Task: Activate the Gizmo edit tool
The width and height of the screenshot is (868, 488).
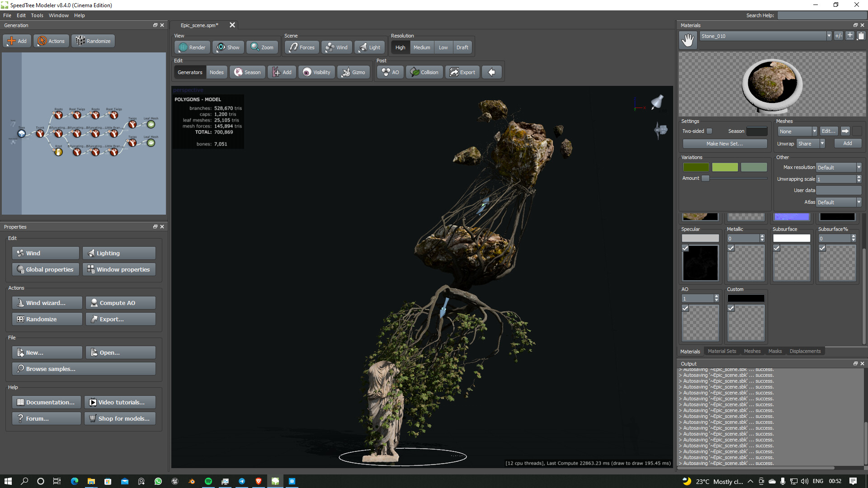Action: coord(354,72)
